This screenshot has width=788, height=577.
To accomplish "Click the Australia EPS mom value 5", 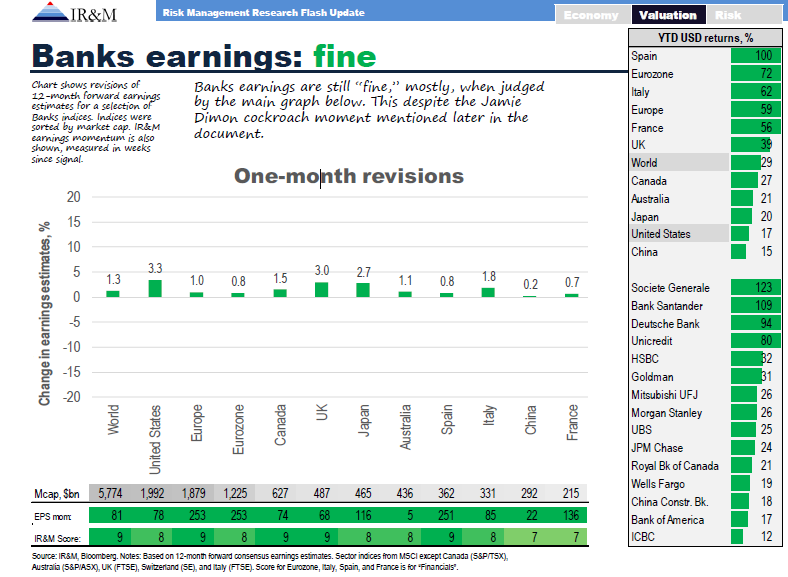I will (x=411, y=516).
